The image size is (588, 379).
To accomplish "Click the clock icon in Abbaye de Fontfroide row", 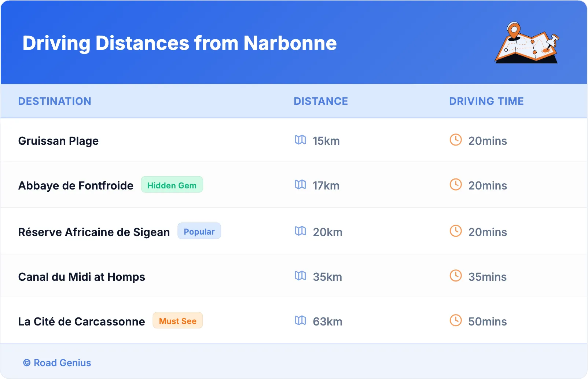I will click(456, 184).
